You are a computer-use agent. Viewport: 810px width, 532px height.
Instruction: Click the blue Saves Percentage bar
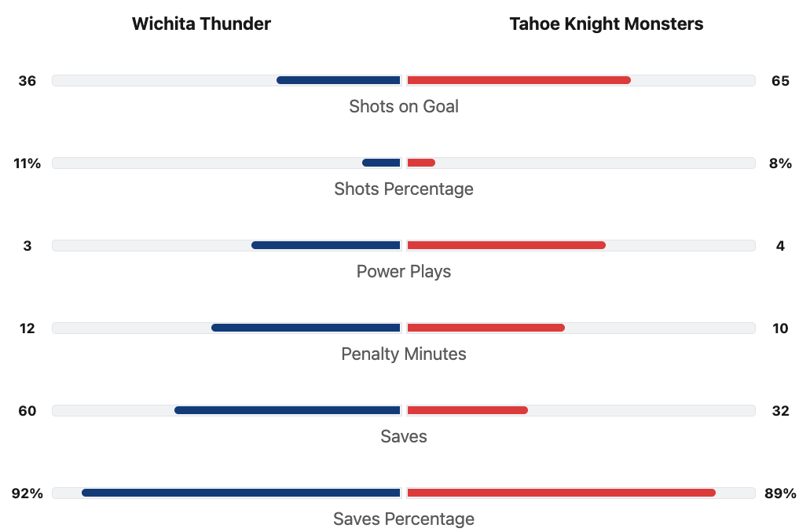point(241,493)
